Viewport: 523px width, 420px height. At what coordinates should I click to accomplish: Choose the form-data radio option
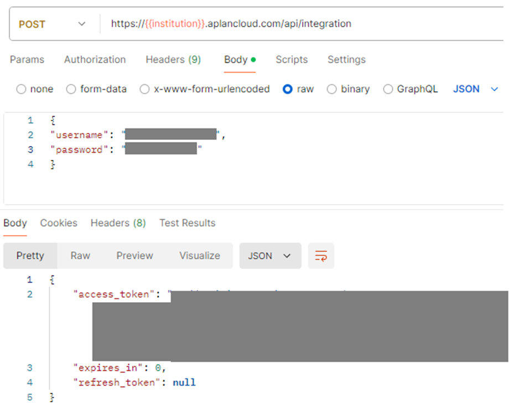click(x=71, y=89)
